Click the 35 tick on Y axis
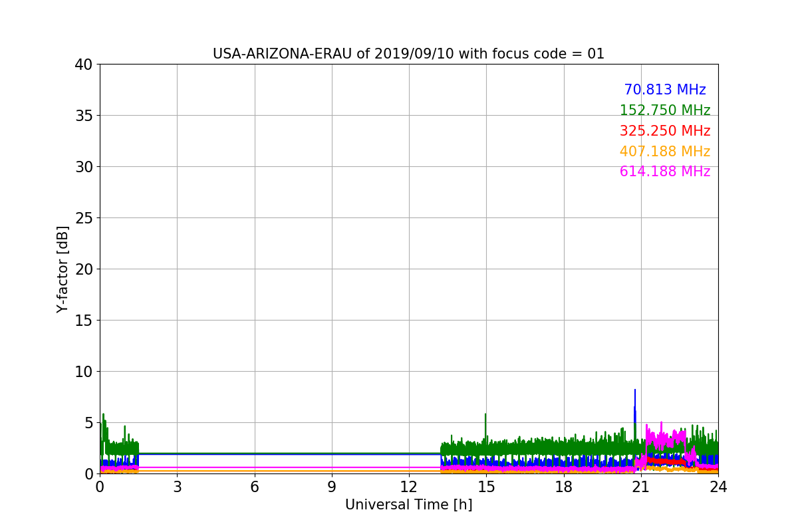The width and height of the screenshot is (798, 532). pyautogui.click(x=83, y=116)
